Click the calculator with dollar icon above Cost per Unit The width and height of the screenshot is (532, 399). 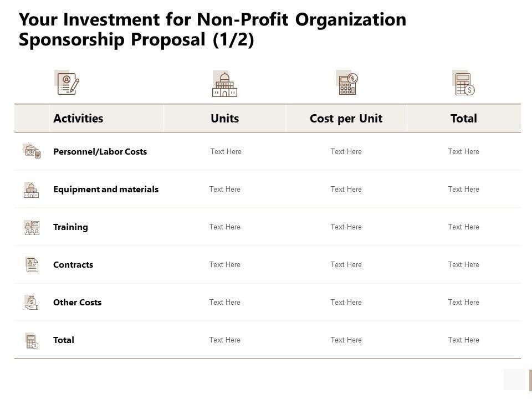(347, 83)
